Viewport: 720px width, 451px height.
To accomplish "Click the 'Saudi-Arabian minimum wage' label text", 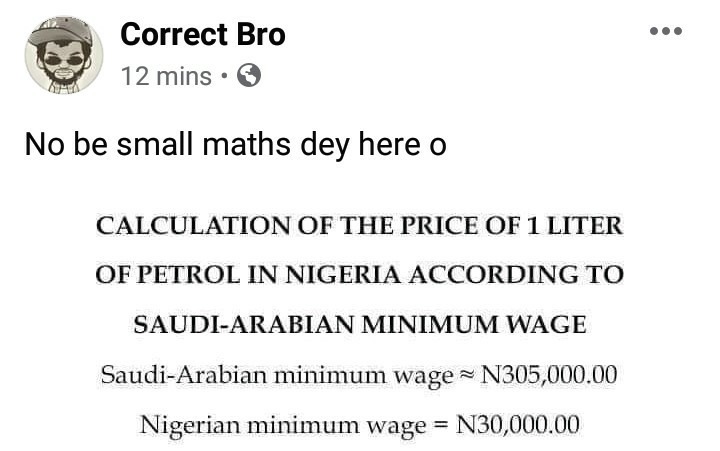I will pos(277,376).
